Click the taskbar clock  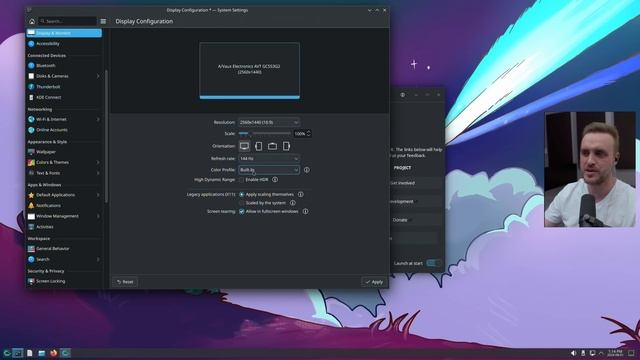615,353
